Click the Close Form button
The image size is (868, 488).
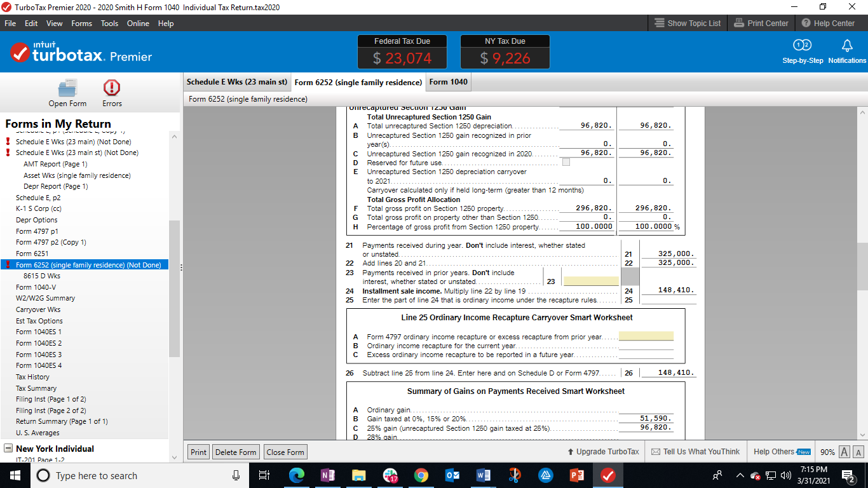click(x=285, y=452)
